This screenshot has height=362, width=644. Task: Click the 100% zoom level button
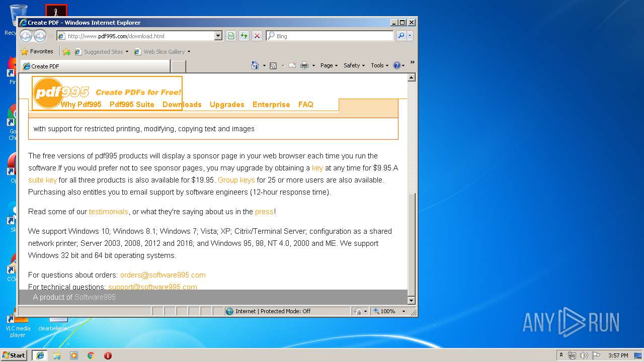click(385, 311)
